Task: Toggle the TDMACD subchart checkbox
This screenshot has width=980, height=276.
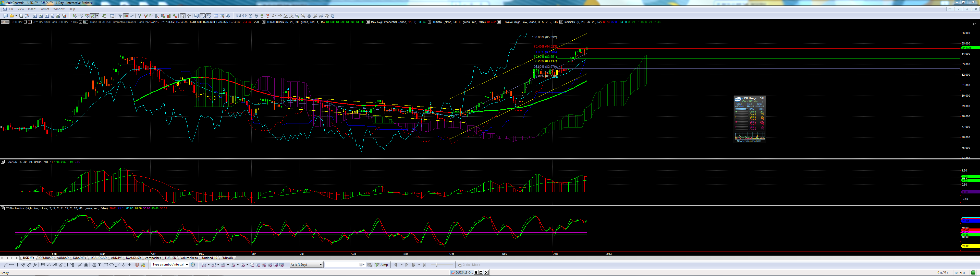Action: coord(3,162)
